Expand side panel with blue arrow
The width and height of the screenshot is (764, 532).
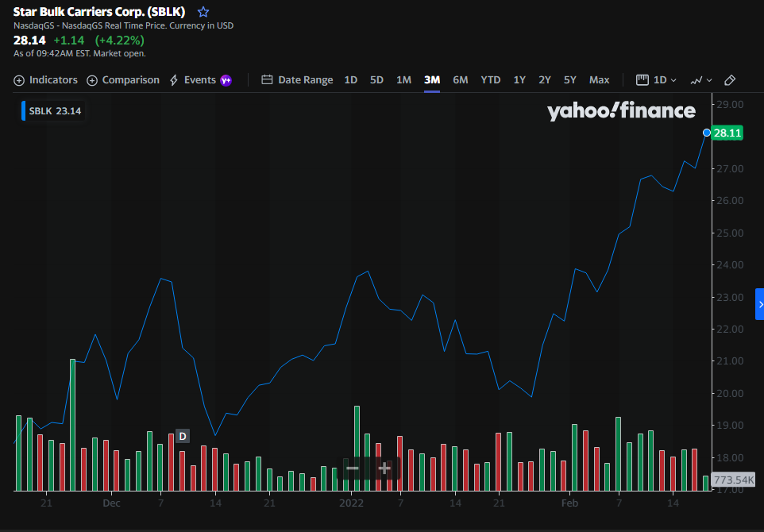759,304
